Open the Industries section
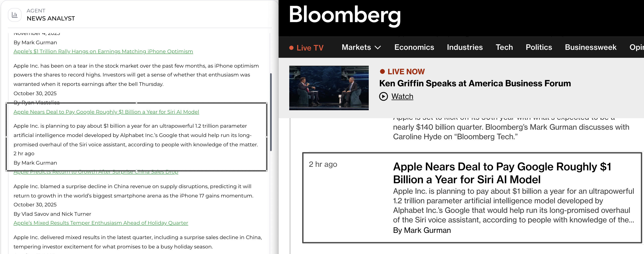 click(465, 47)
